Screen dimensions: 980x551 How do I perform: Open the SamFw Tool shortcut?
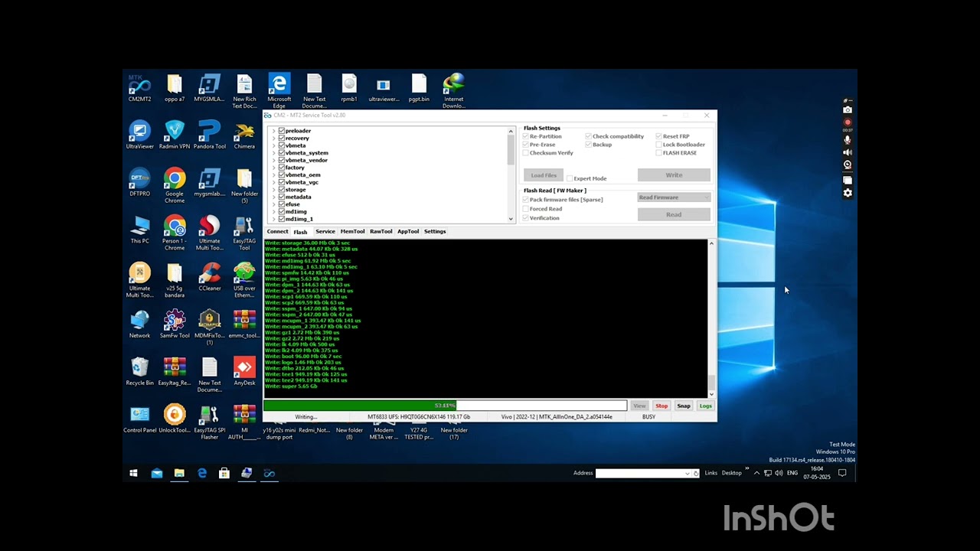click(175, 324)
